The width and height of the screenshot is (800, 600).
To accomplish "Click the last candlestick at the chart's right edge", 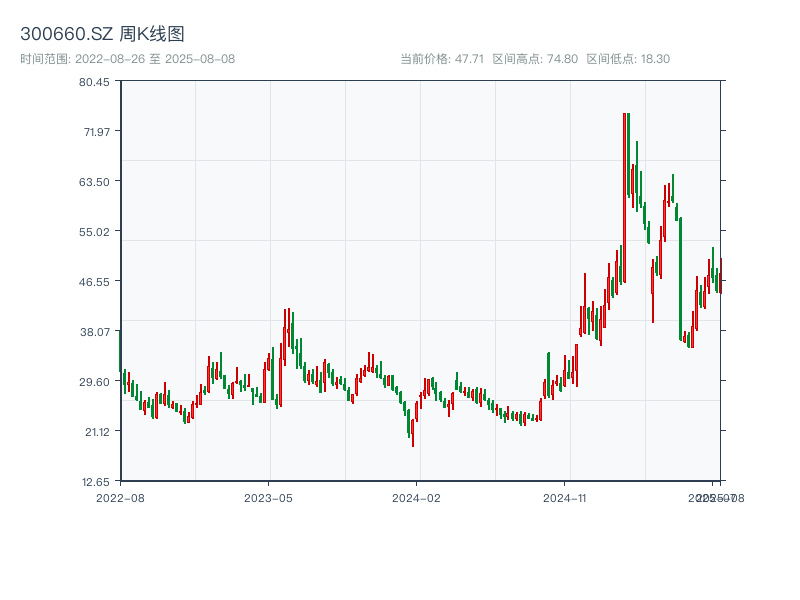I will 721,276.
